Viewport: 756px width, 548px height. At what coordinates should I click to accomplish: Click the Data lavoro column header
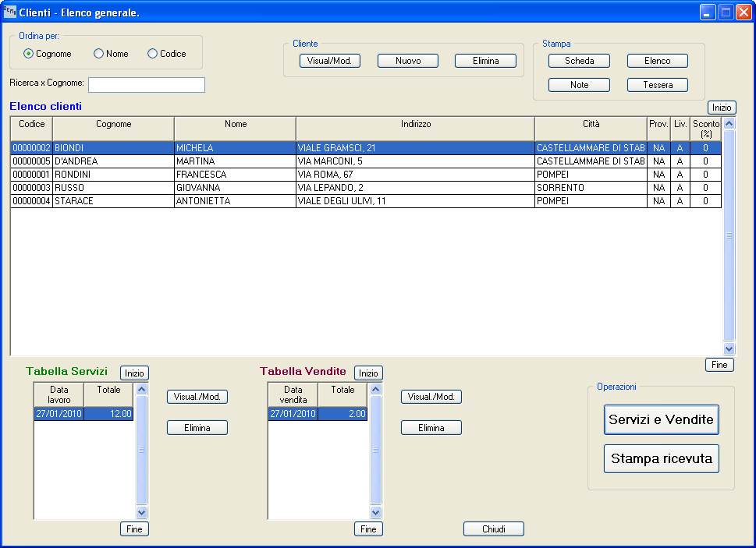(x=59, y=394)
